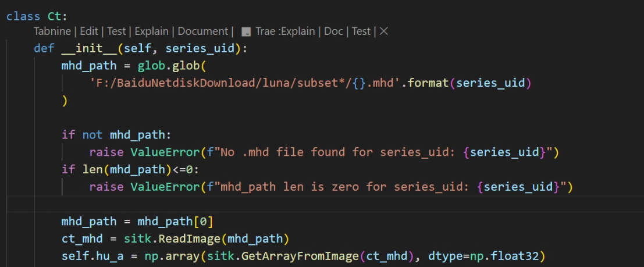644x267 pixels.
Task: Click the Trae icon in the code lens
Action: (246, 31)
